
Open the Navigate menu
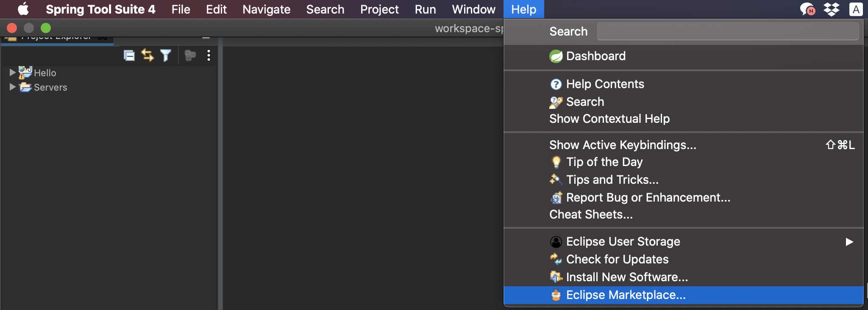[266, 9]
